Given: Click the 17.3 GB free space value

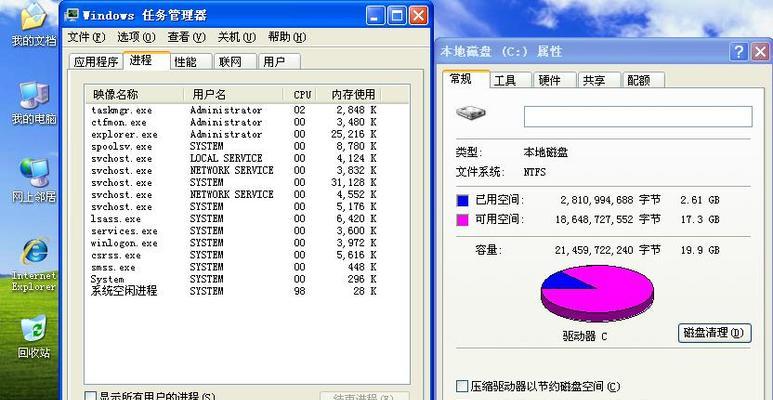Looking at the screenshot, I should (x=700, y=219).
